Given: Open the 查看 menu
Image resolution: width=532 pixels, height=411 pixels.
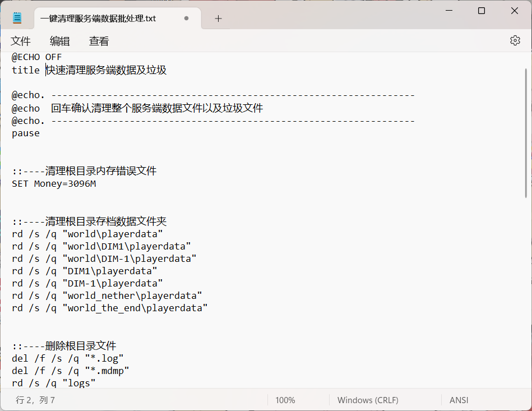Looking at the screenshot, I should point(98,40).
